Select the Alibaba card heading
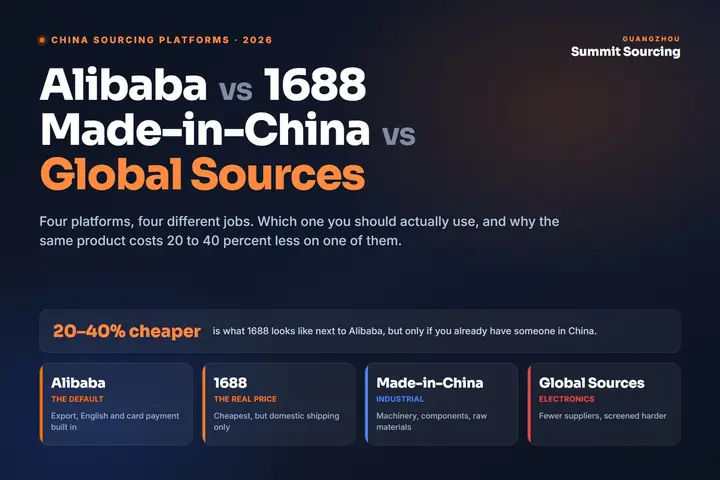 click(x=78, y=383)
